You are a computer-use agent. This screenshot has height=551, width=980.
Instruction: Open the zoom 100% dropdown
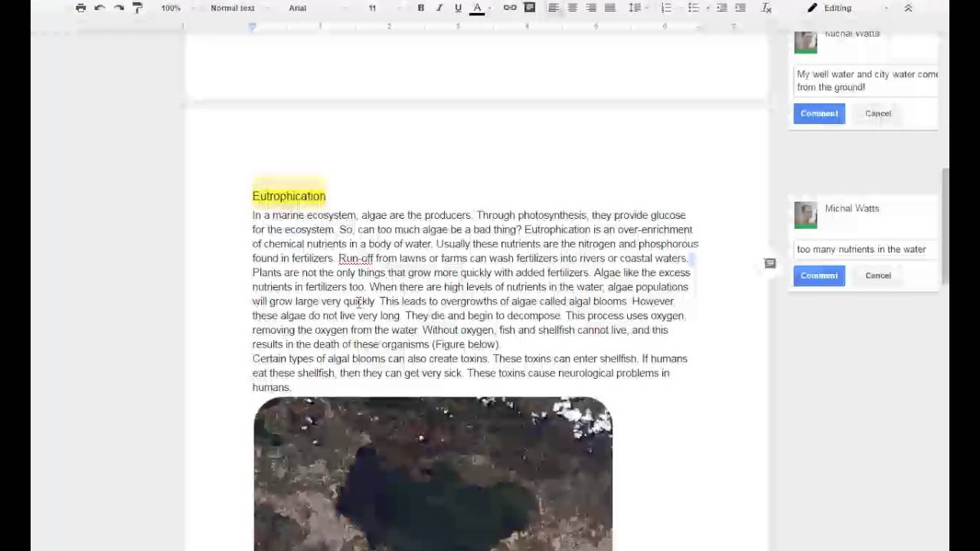(171, 8)
